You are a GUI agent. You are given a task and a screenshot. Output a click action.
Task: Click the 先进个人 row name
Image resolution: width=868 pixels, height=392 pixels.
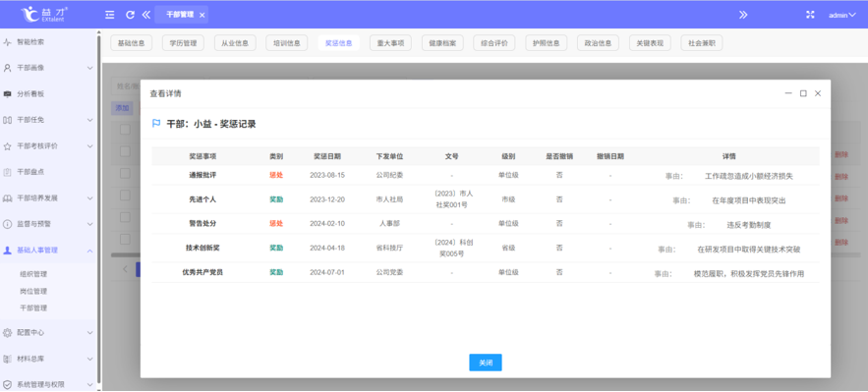click(x=203, y=199)
